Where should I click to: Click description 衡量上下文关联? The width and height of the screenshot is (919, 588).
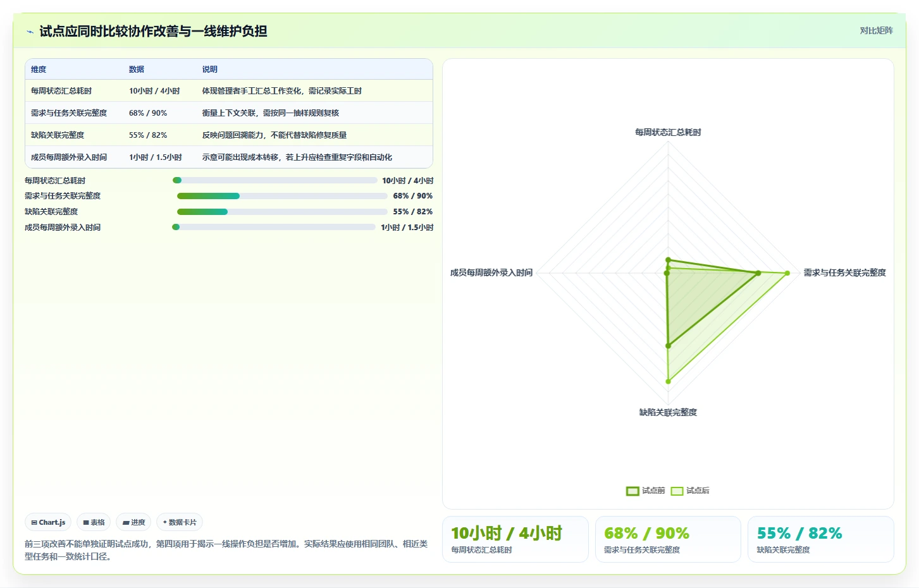click(271, 113)
